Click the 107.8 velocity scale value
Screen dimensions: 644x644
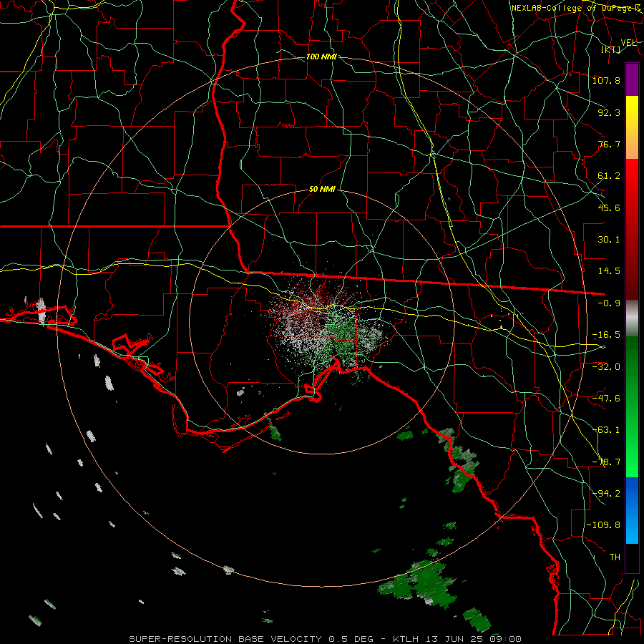tap(606, 80)
